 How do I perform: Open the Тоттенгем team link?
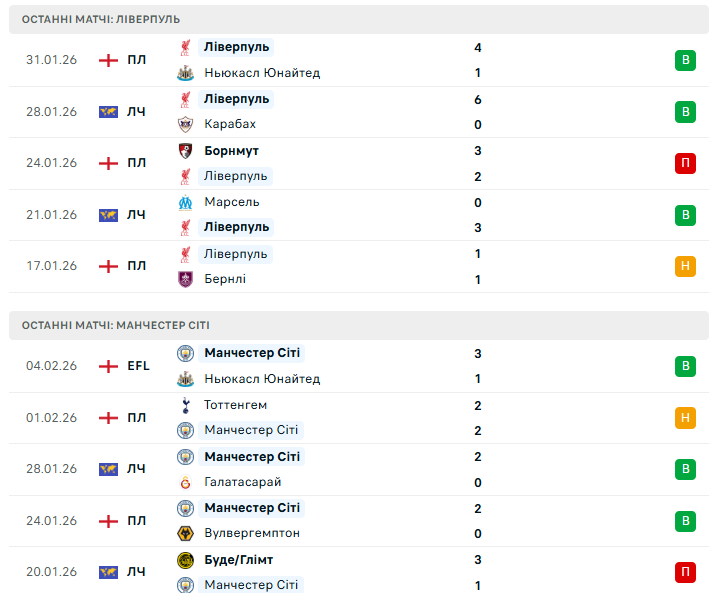(x=235, y=405)
